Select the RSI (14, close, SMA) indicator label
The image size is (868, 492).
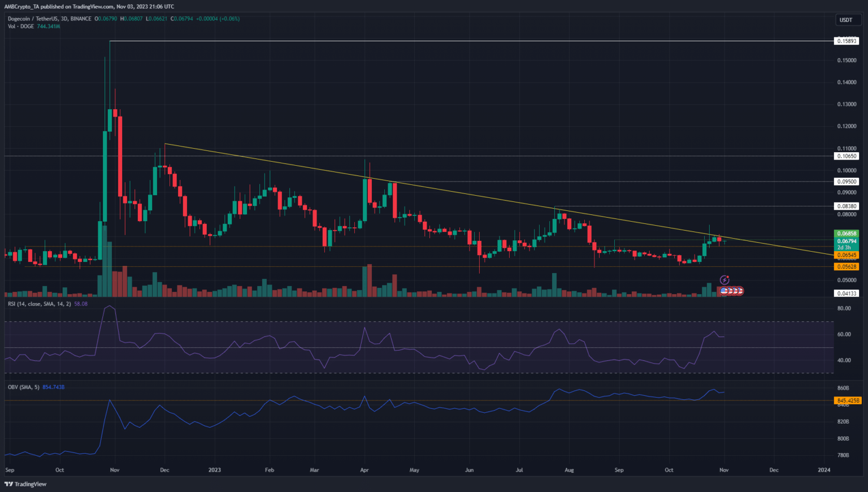[x=40, y=304]
